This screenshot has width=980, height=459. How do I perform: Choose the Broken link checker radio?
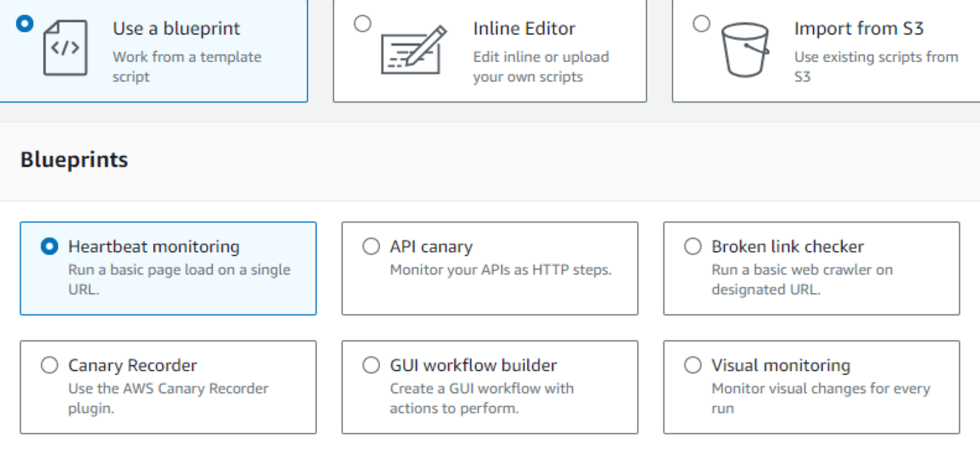pos(693,246)
